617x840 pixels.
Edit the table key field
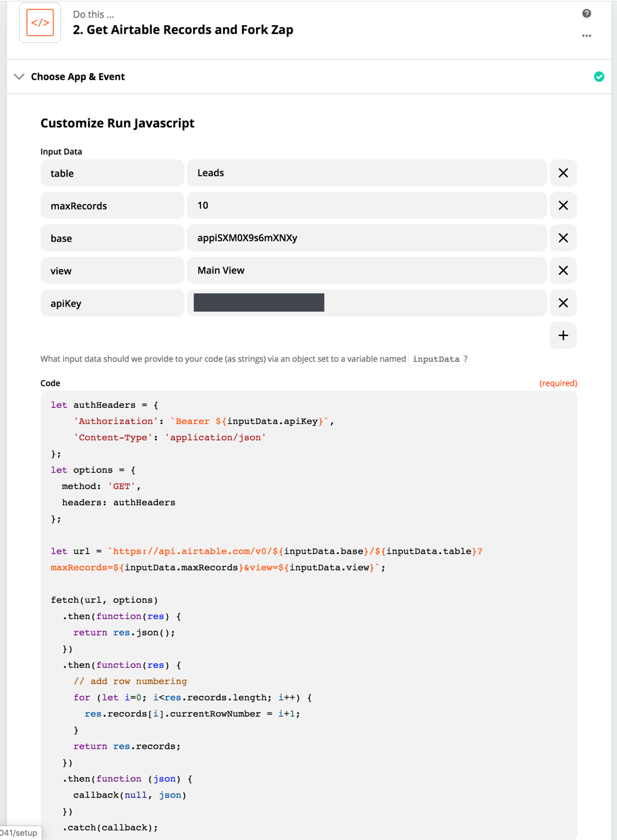click(x=112, y=173)
